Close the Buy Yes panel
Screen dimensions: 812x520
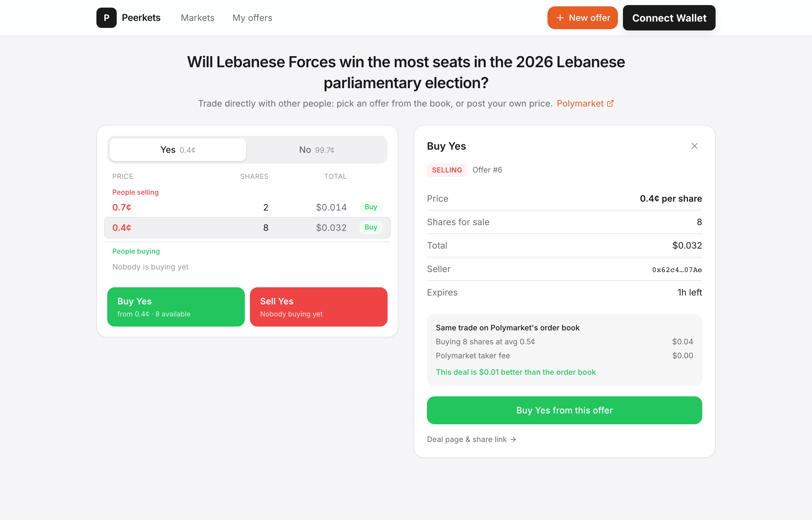pyautogui.click(x=694, y=146)
